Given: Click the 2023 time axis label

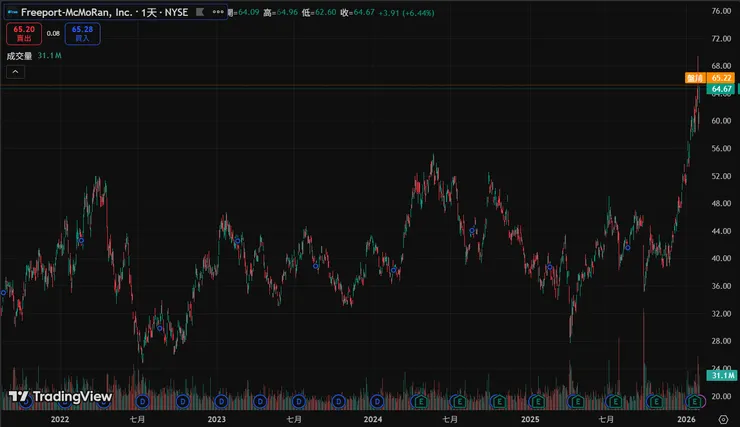Looking at the screenshot, I should pos(217,419).
